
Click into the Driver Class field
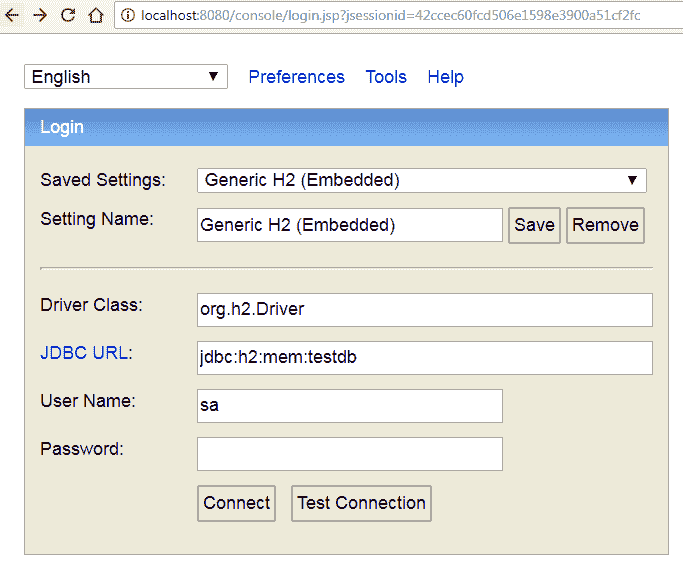pyautogui.click(x=425, y=310)
